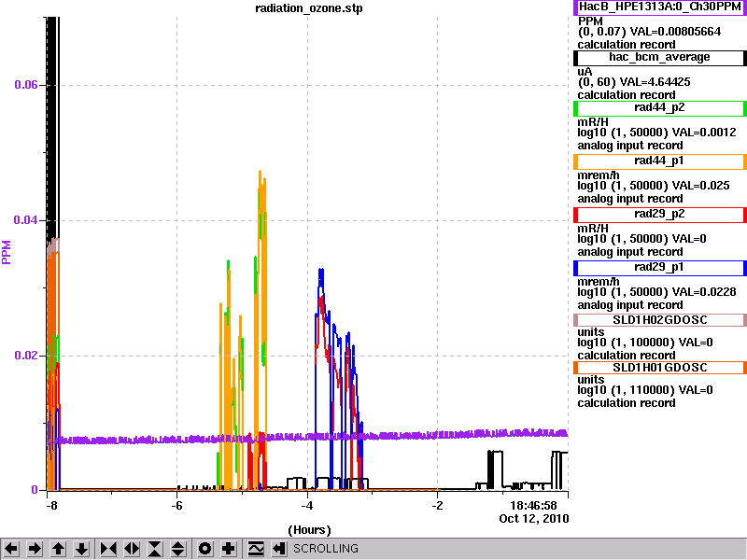
Task: Click the plus crosshair toolbar icon
Action: point(228,549)
